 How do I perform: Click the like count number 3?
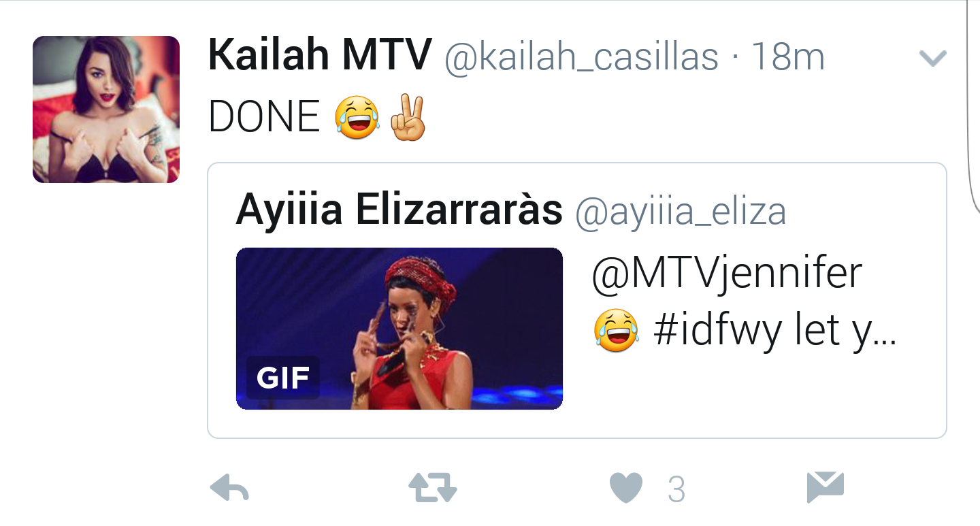676,489
